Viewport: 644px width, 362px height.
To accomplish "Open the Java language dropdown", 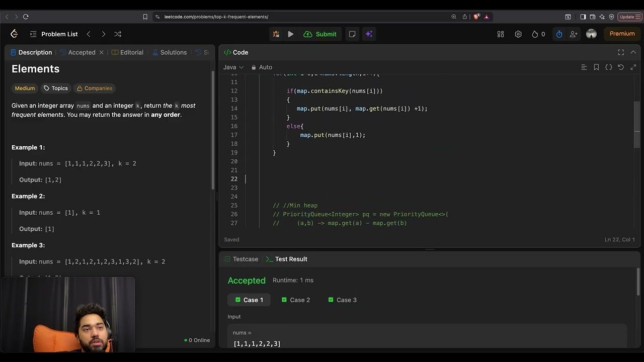I will (x=233, y=67).
